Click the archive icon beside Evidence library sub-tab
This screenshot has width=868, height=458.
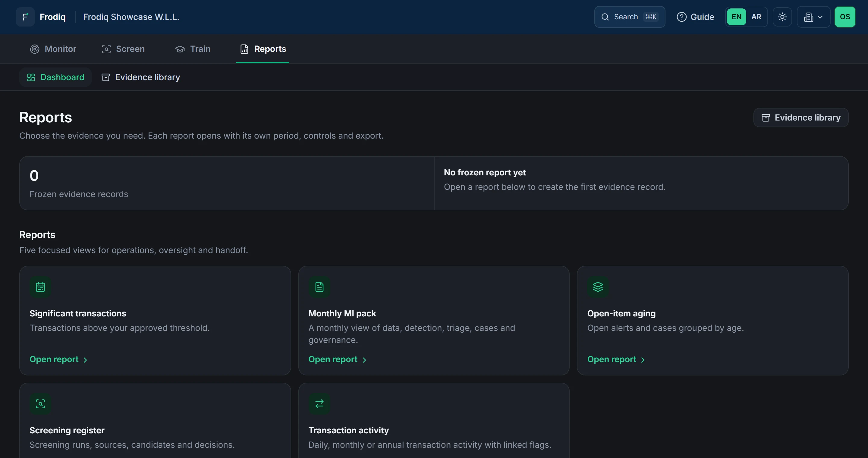[106, 77]
